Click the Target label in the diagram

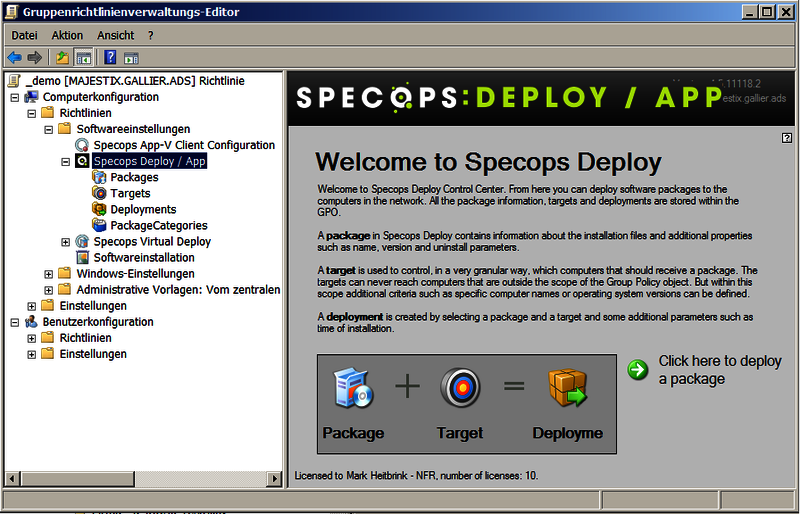pos(460,433)
